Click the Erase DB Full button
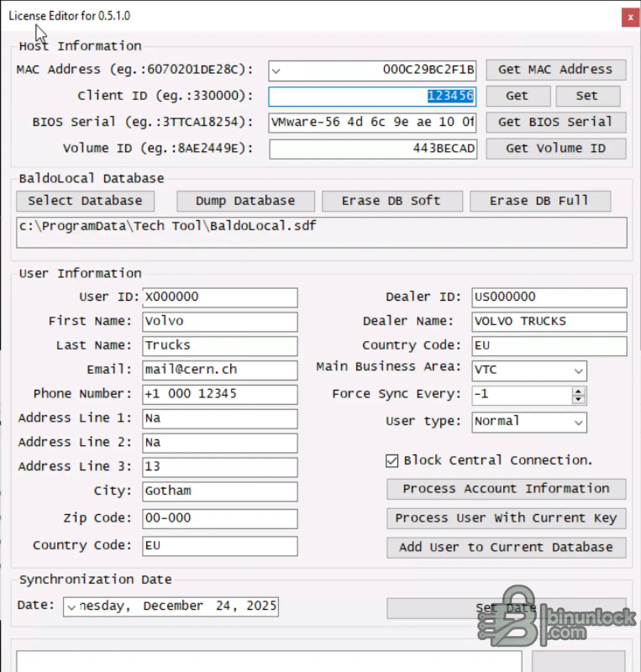The height and width of the screenshot is (672, 641). point(540,201)
